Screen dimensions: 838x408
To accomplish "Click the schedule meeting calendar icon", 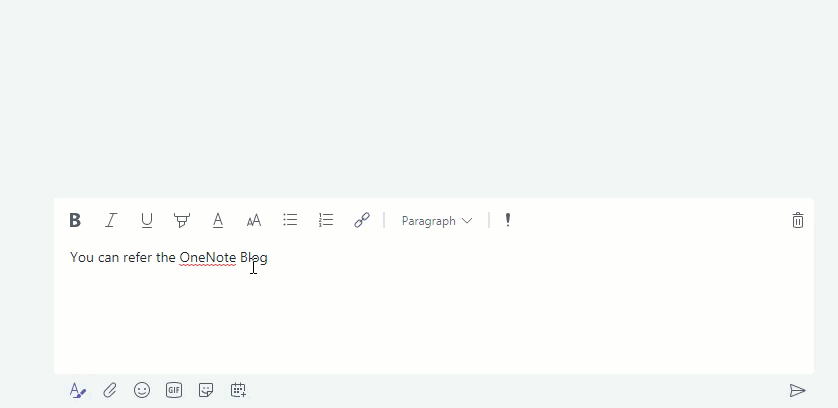I will tap(238, 391).
